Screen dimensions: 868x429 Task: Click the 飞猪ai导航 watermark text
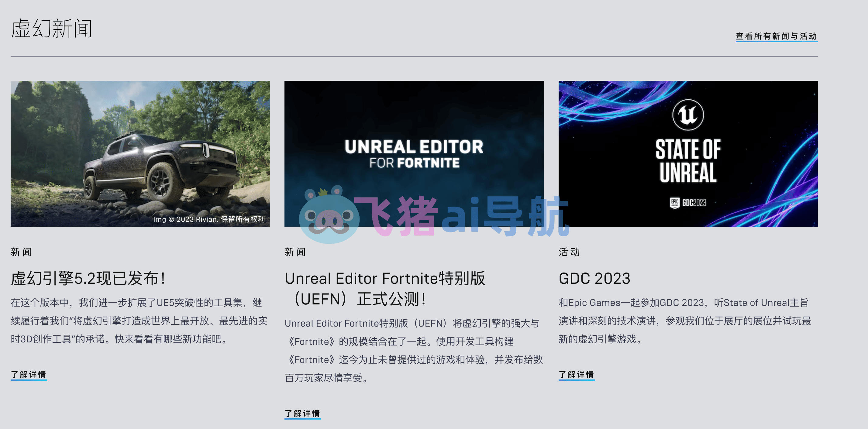462,215
